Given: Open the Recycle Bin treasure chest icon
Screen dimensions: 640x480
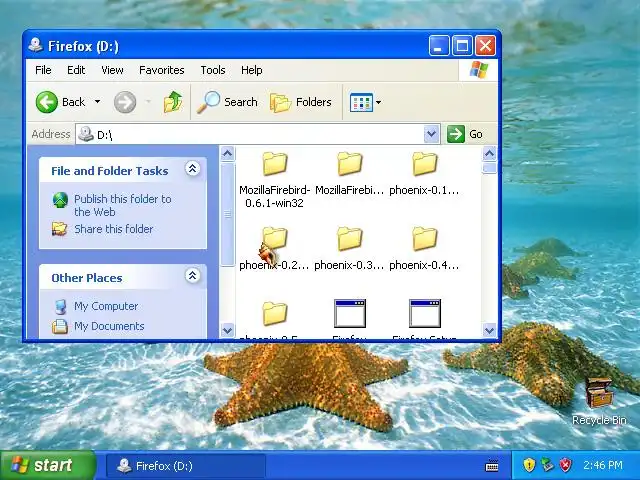Looking at the screenshot, I should 599,393.
